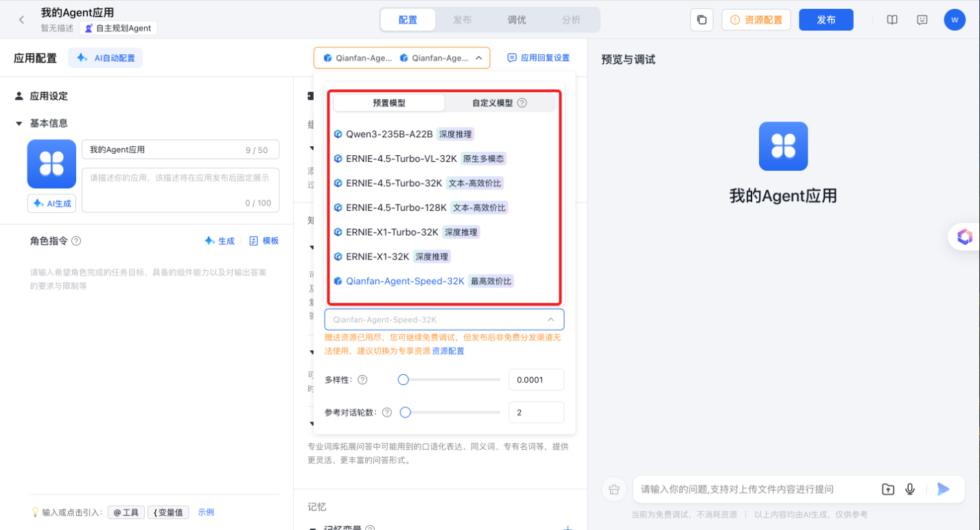Click the 资源配置 link in warning text
The image size is (980, 530).
click(448, 351)
